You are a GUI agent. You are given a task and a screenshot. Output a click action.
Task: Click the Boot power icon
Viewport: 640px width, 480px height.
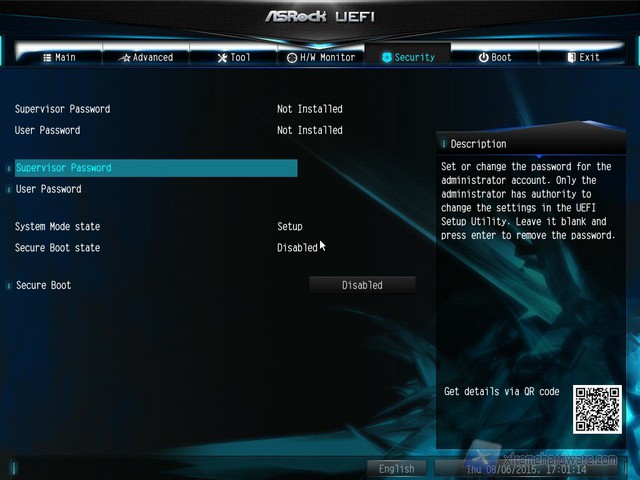point(483,58)
